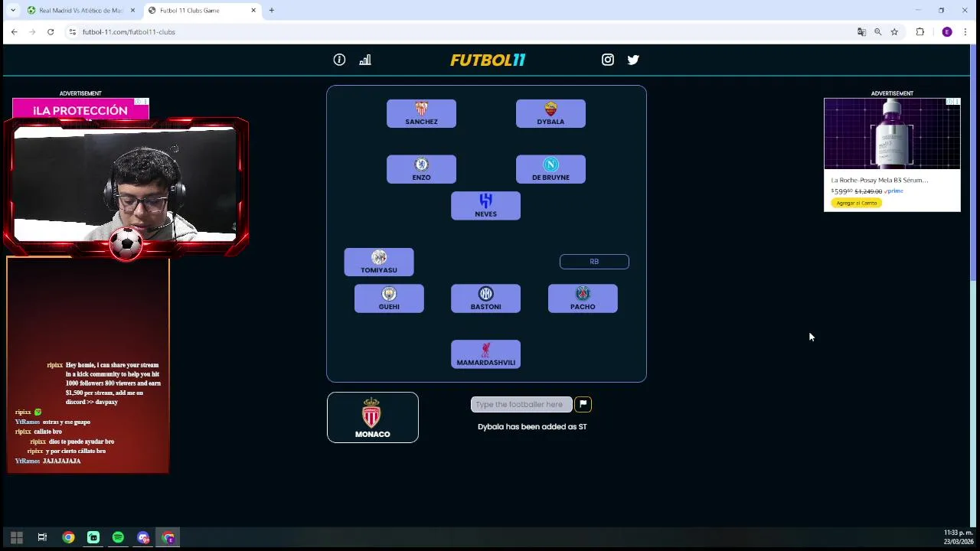The width and height of the screenshot is (980, 551).
Task: Select the De Bruyne player card
Action: tap(550, 169)
